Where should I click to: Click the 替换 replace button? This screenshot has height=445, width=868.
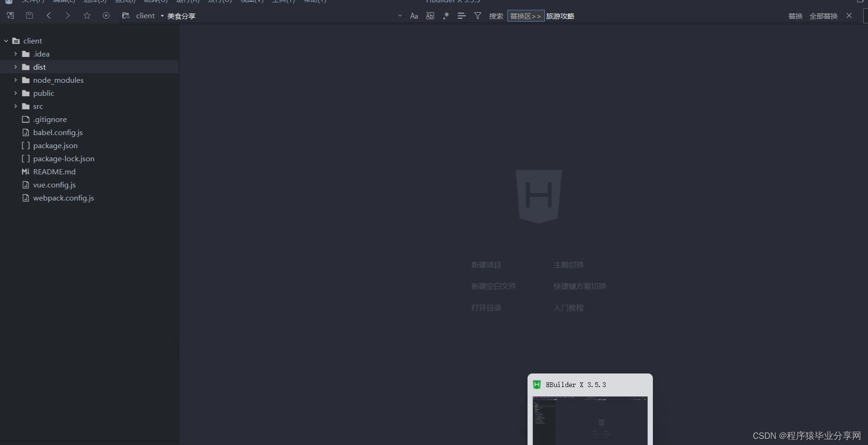click(x=796, y=16)
